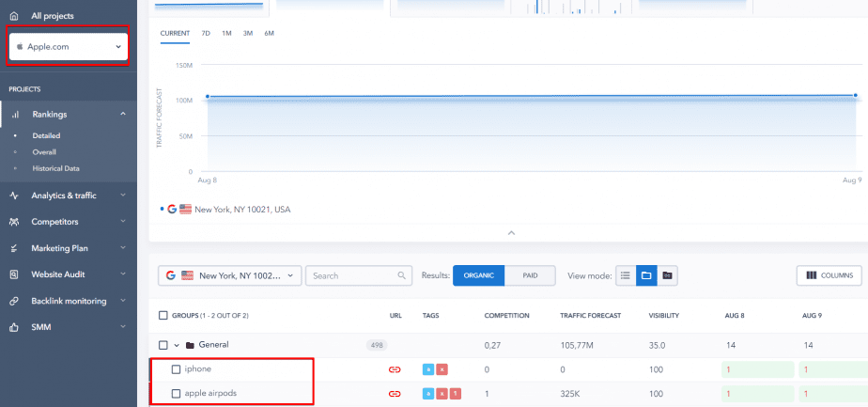Viewport: 868px width, 407px height.
Task: Switch chart period to 7D
Action: click(206, 33)
